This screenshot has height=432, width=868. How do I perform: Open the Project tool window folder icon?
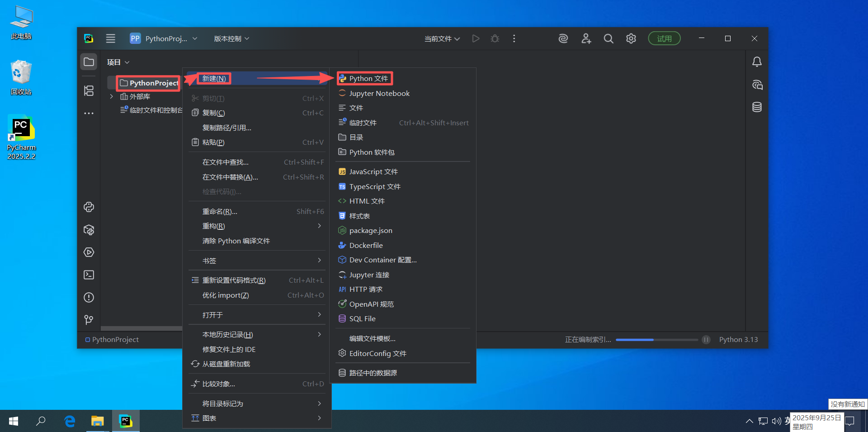pyautogui.click(x=89, y=62)
